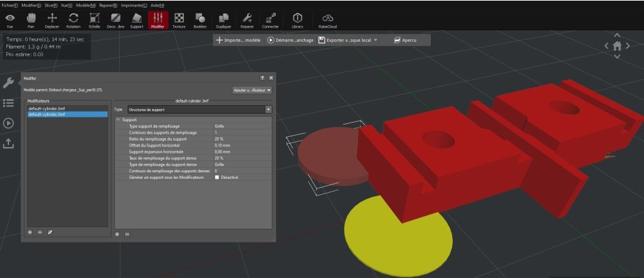The height and width of the screenshot is (278, 644).
Task: Select the Rotation tool in toolbar
Action: pos(73,21)
